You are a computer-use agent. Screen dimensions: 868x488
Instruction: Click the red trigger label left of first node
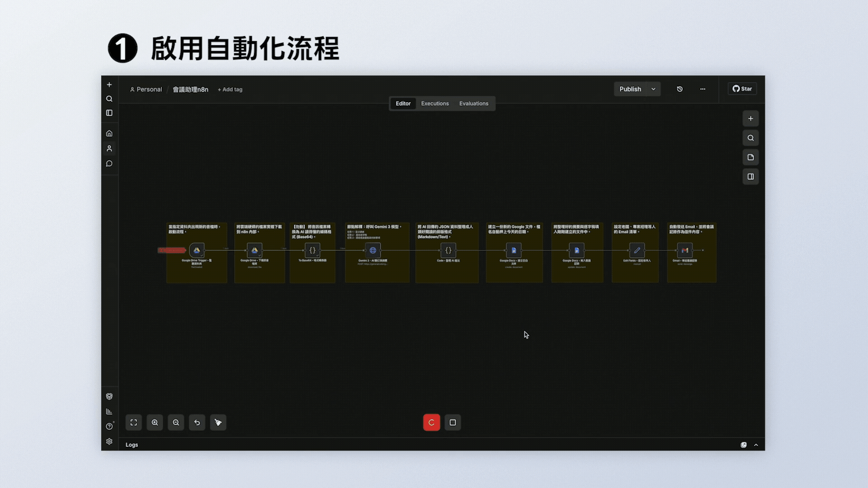point(171,250)
